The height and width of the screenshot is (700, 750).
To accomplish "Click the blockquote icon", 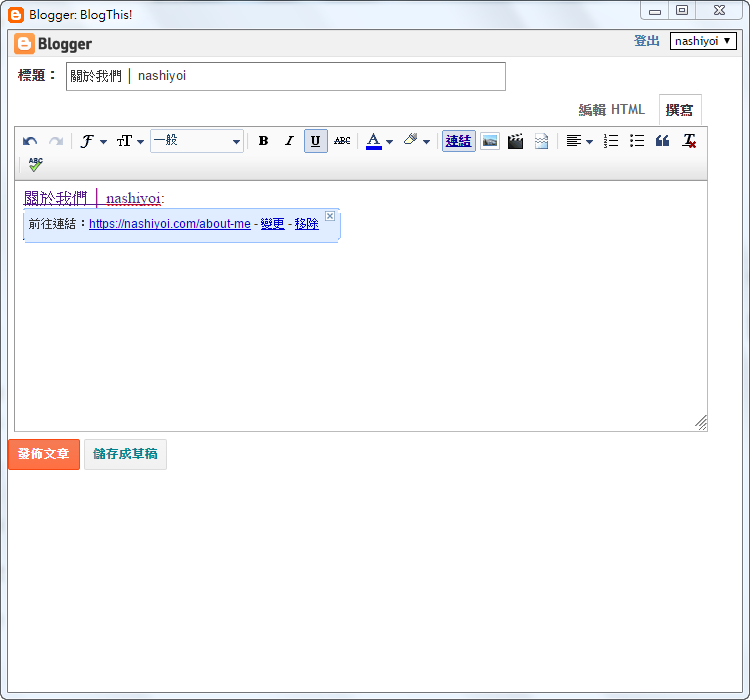I will tap(662, 141).
